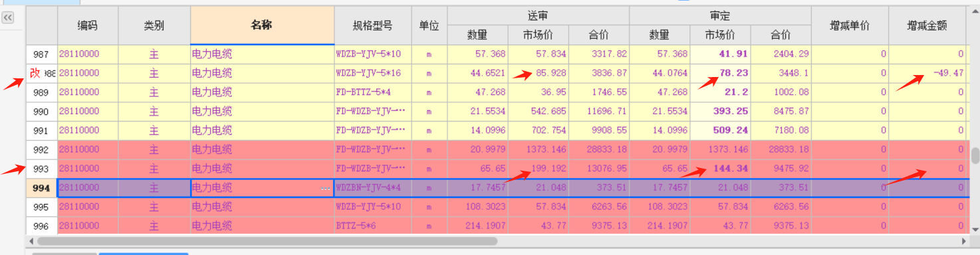
Task: Click 审定 market price 509.24
Action: 720,130
